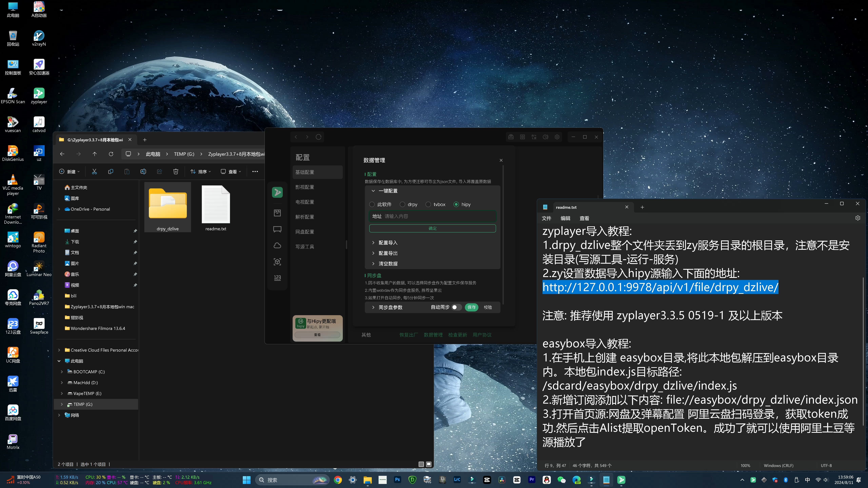868x488 pixels.
Task: Open the 排序 dropdown in Explorer
Action: pyautogui.click(x=201, y=172)
